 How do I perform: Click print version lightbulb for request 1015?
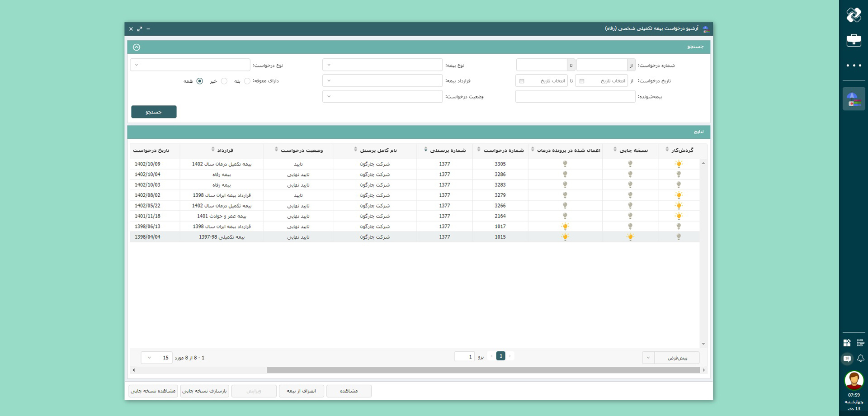[x=630, y=237]
